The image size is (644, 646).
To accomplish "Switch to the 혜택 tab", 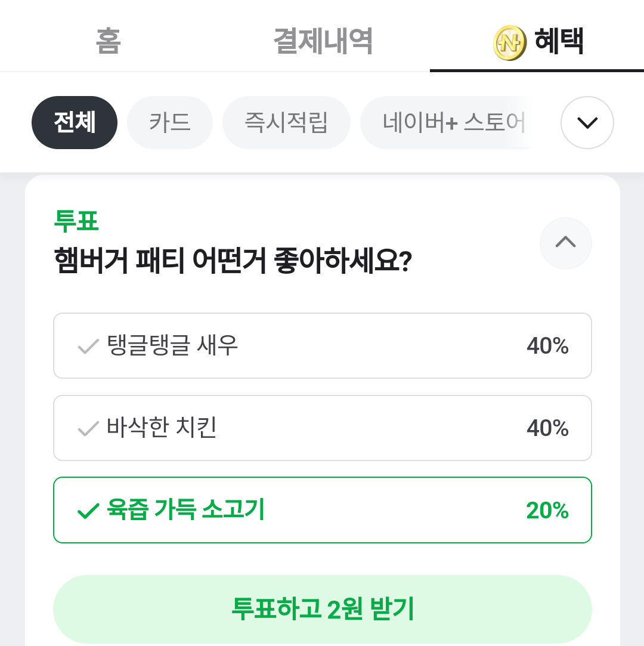I will pyautogui.click(x=558, y=42).
